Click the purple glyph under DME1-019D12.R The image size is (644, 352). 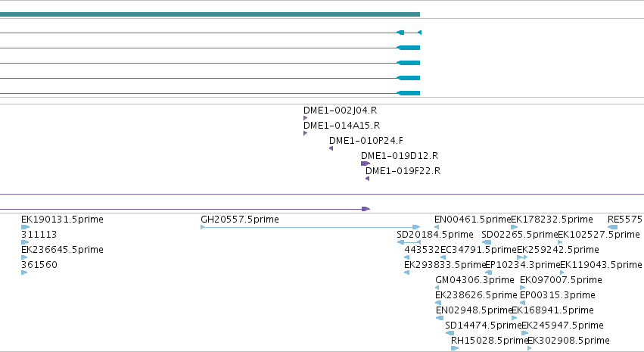366,164
